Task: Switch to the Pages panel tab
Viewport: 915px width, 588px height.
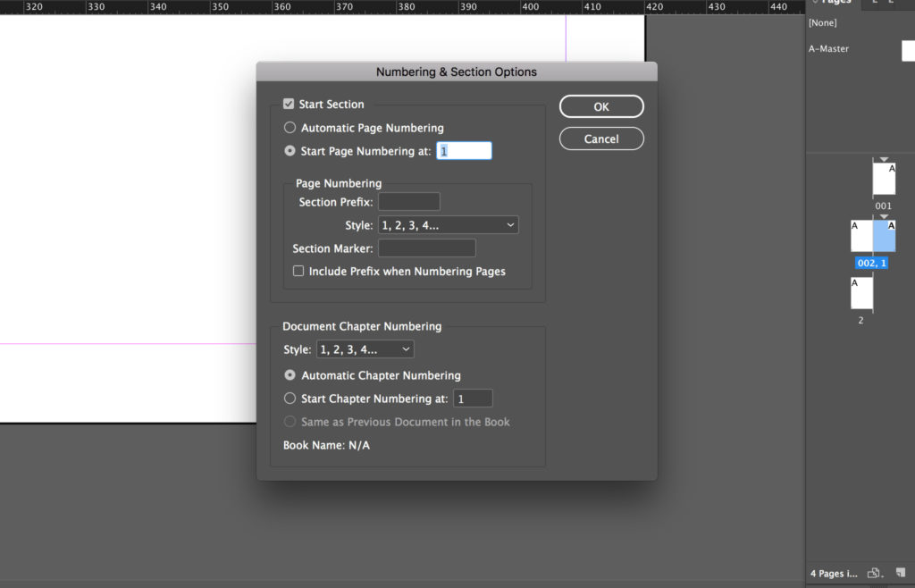Action: (x=835, y=3)
